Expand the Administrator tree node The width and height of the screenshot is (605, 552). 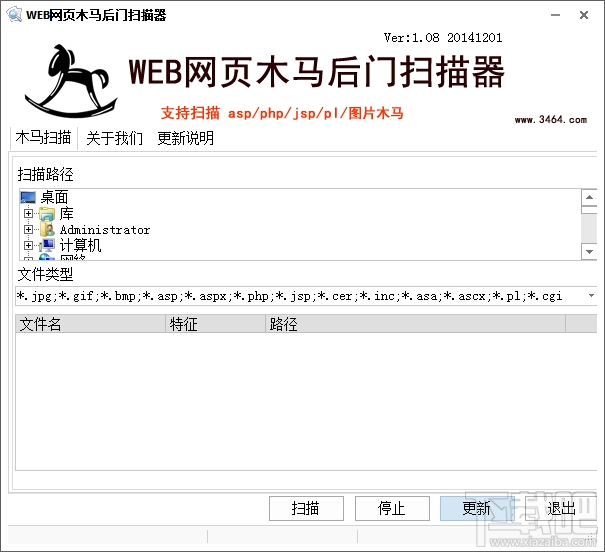point(28,230)
